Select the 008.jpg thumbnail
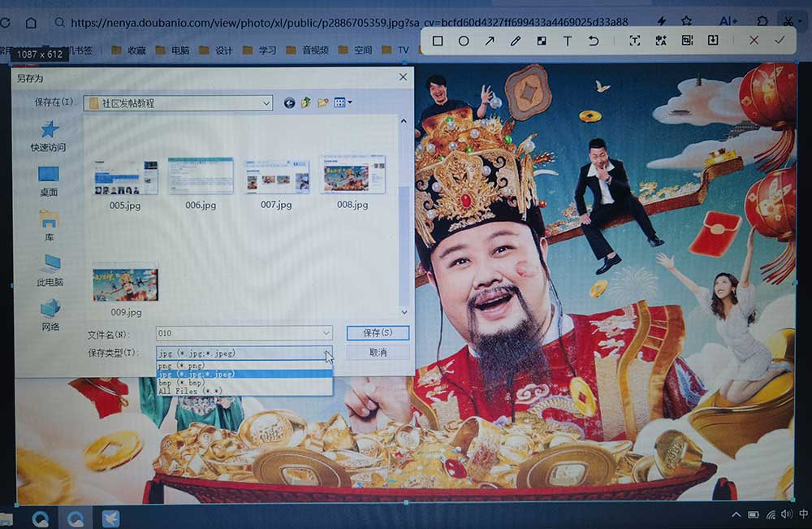The width and height of the screenshot is (812, 529). tap(352, 176)
